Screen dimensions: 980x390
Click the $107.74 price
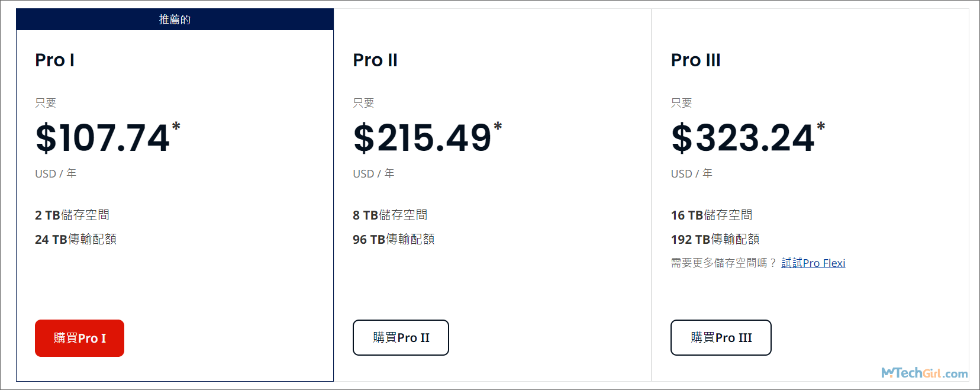(x=103, y=138)
